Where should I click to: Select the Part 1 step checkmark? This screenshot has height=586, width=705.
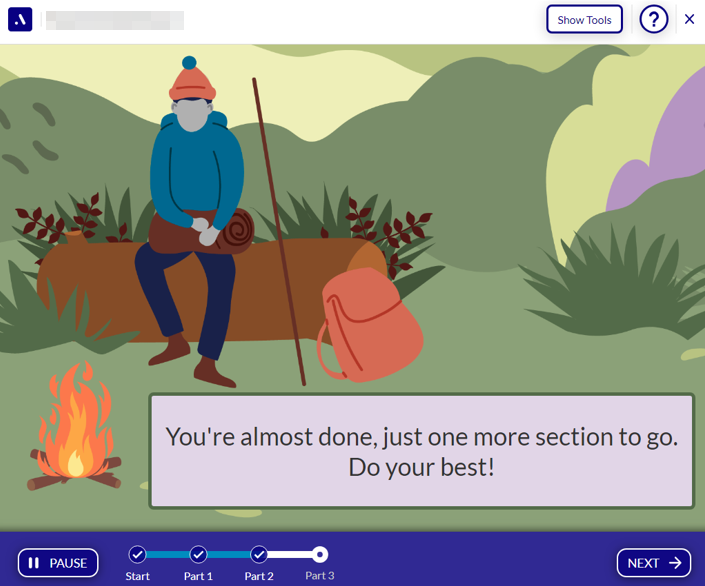[x=198, y=555]
